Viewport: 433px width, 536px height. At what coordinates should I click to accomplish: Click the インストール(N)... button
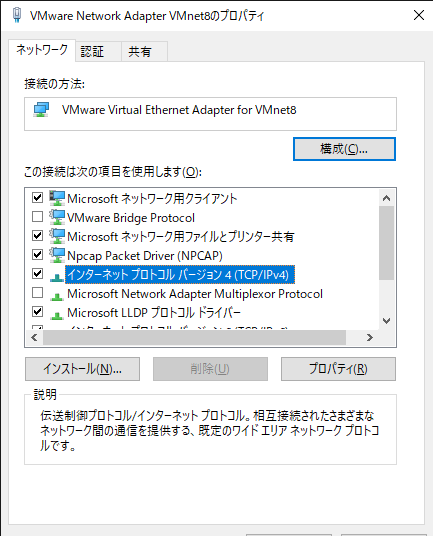click(82, 369)
